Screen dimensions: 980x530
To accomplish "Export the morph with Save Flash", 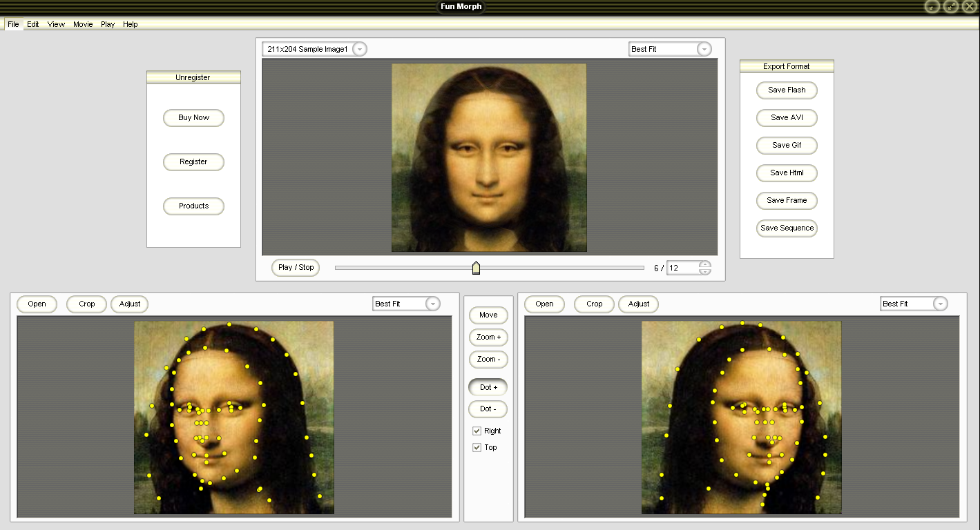I will (787, 90).
